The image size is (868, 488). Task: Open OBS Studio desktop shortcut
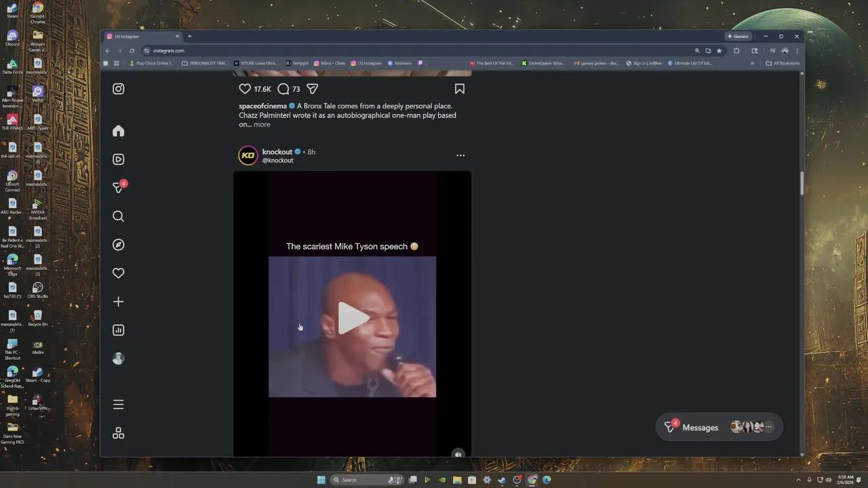click(x=37, y=290)
